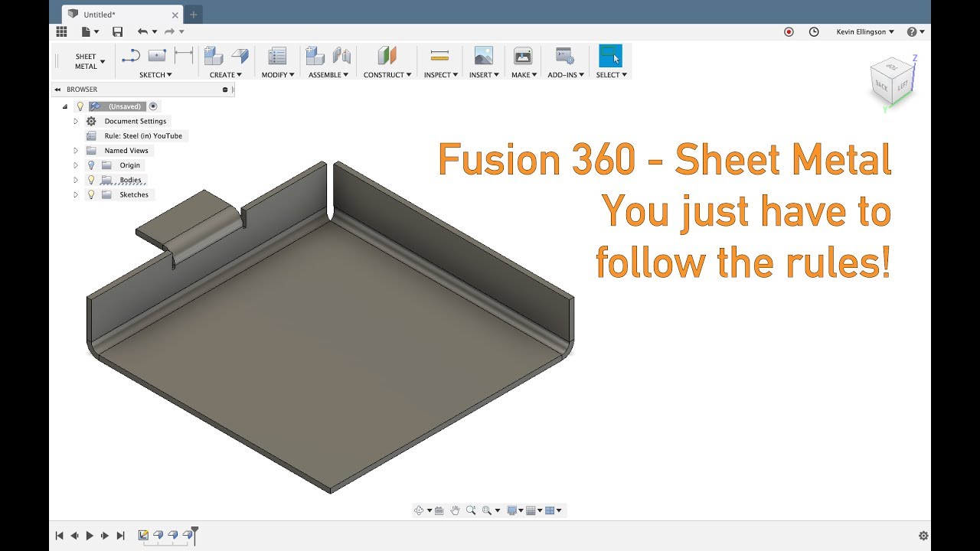
Task: Expand Document Settings in the browser
Action: 76,121
